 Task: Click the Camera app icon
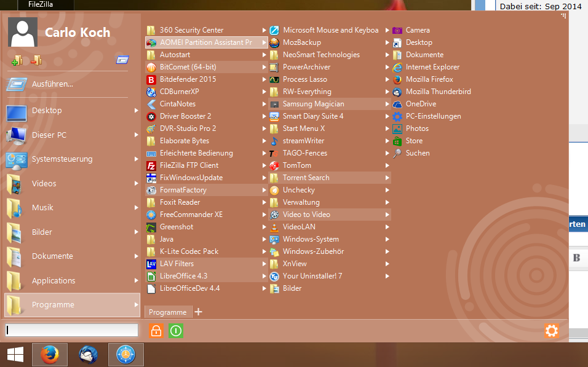coord(397,30)
